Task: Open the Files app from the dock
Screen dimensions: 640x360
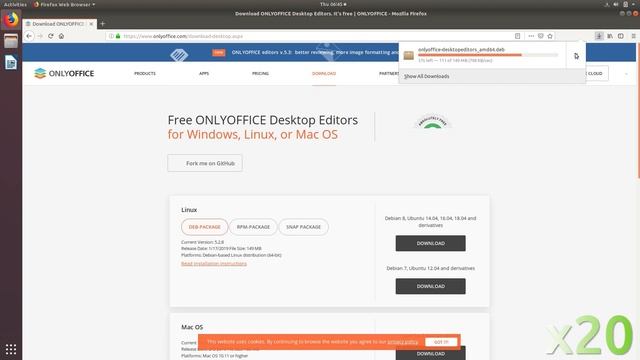Action: point(11,41)
